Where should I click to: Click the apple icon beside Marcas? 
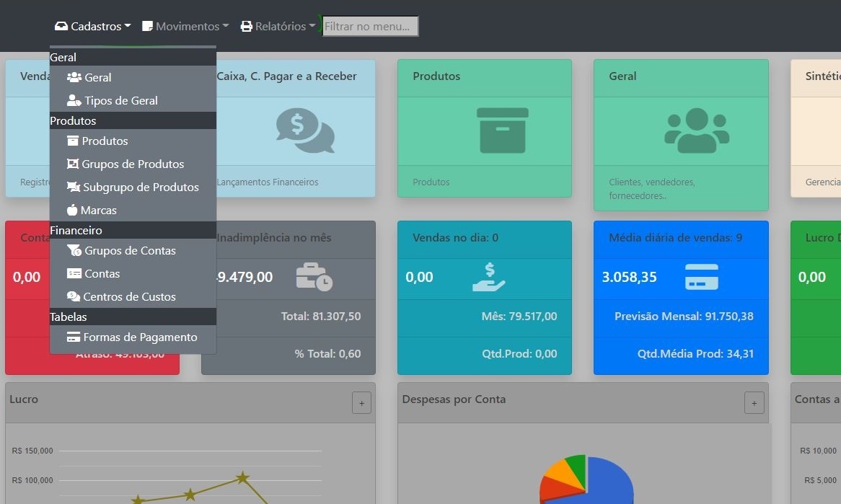click(71, 211)
